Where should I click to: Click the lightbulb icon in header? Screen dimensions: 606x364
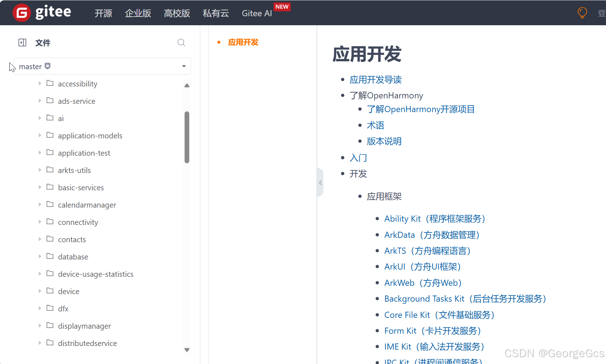pos(582,13)
